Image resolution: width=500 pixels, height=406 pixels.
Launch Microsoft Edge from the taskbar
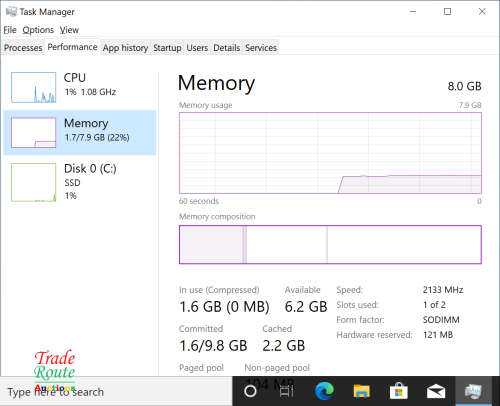(324, 391)
